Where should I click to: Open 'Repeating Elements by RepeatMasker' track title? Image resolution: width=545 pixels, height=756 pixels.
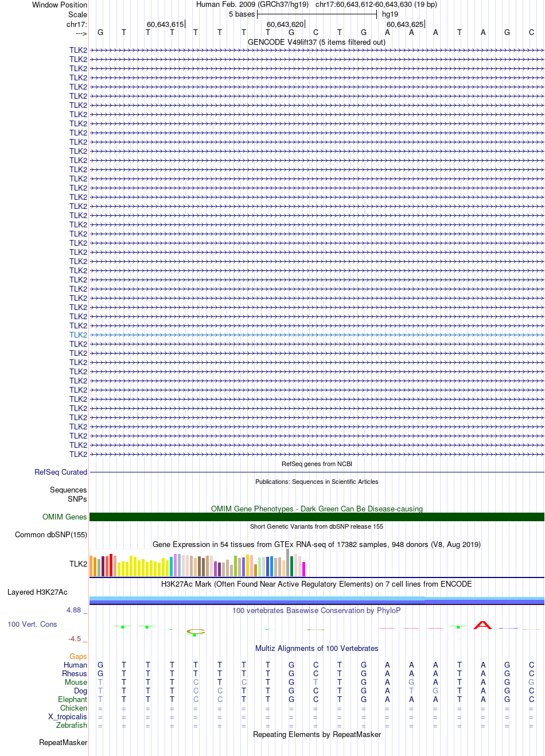pos(317,734)
